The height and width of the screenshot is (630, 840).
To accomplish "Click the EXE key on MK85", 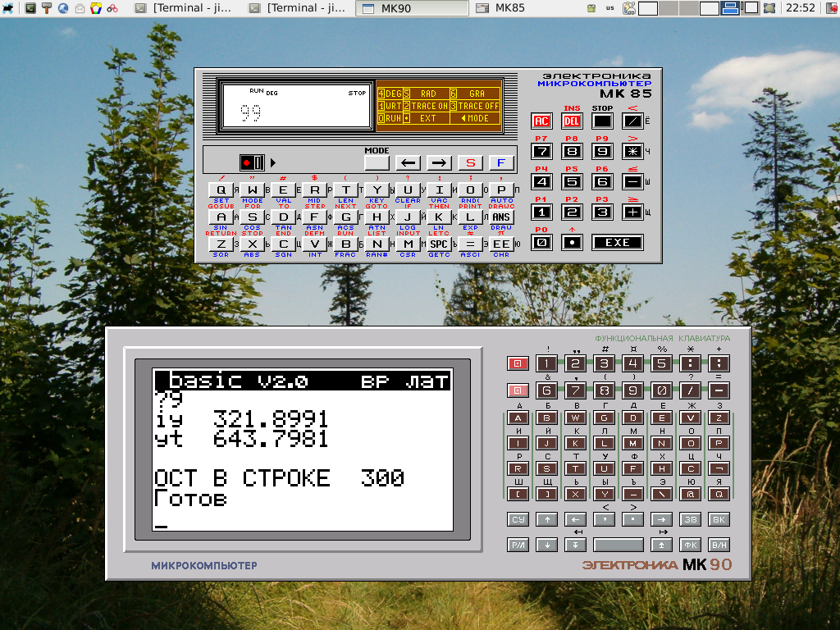I will 618,243.
